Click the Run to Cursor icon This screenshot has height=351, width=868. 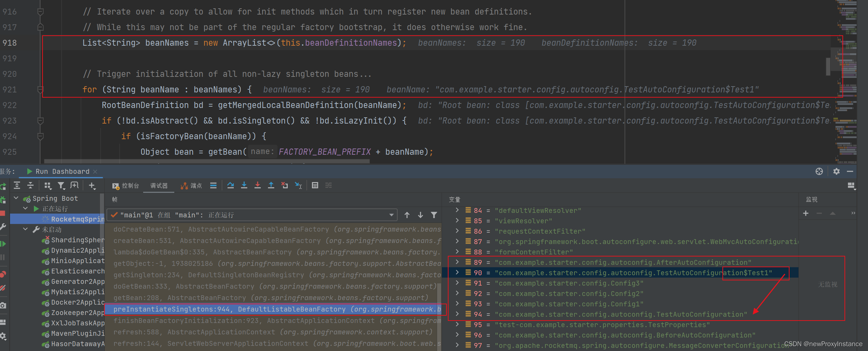(x=298, y=186)
